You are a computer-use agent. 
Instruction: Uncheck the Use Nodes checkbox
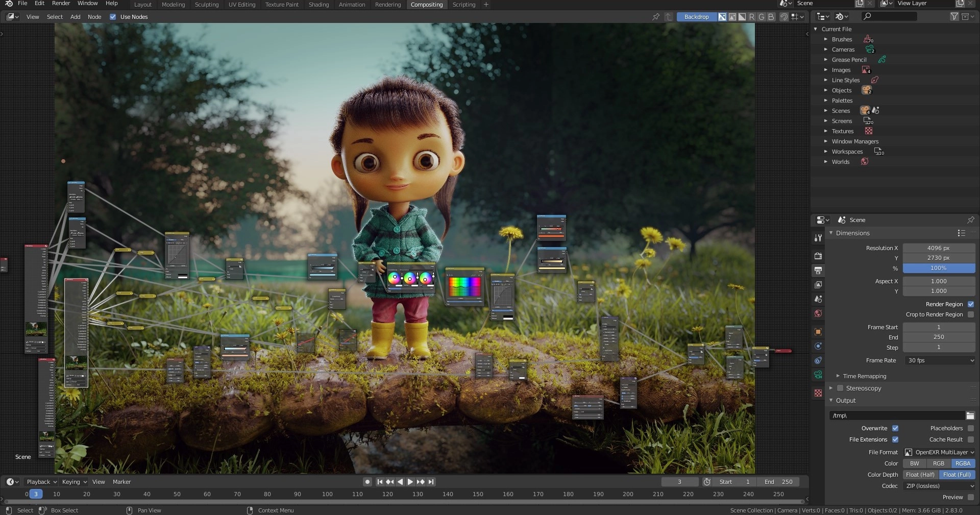tap(113, 17)
